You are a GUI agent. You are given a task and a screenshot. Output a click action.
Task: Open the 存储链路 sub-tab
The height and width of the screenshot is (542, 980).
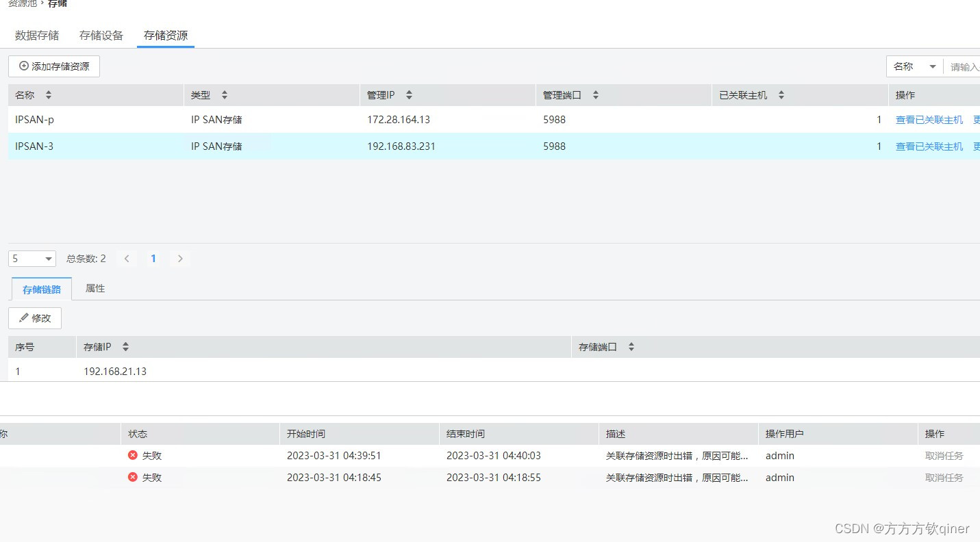[42, 289]
